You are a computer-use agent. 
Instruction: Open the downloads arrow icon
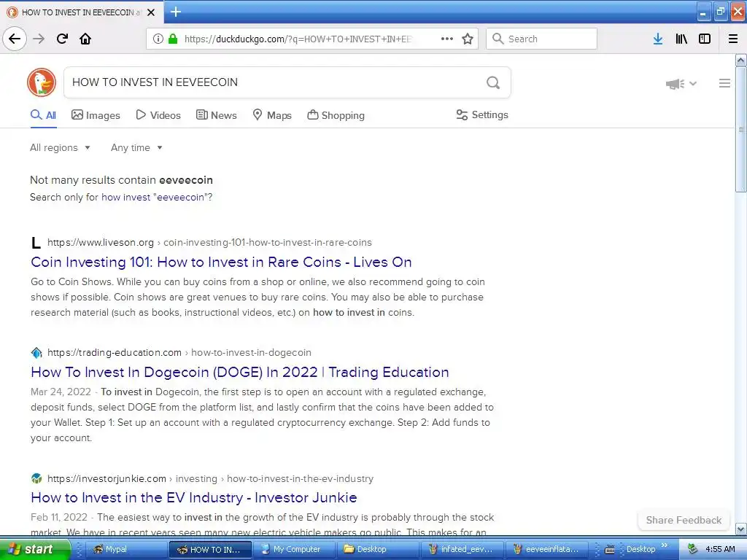[x=658, y=39]
